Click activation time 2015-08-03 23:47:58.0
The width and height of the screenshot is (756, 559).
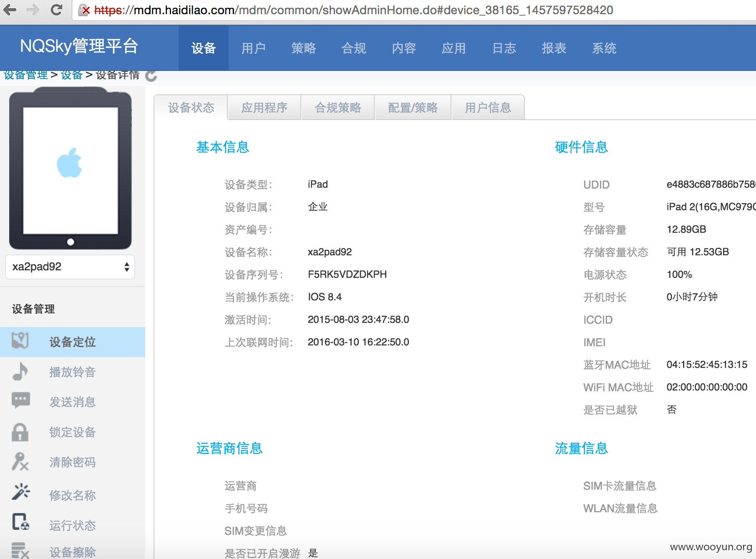tap(358, 320)
